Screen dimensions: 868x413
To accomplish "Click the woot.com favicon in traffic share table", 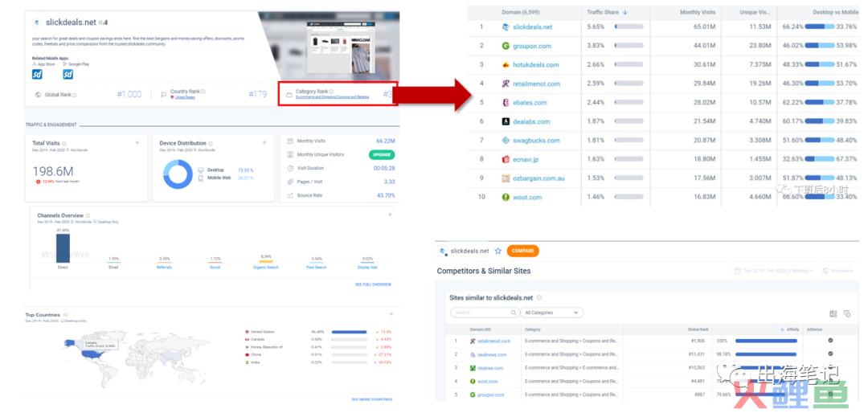I will [506, 197].
